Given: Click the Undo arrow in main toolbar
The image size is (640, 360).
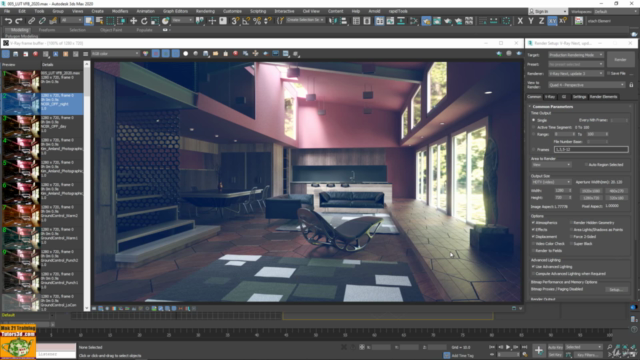Looking at the screenshot, I should [x=9, y=21].
